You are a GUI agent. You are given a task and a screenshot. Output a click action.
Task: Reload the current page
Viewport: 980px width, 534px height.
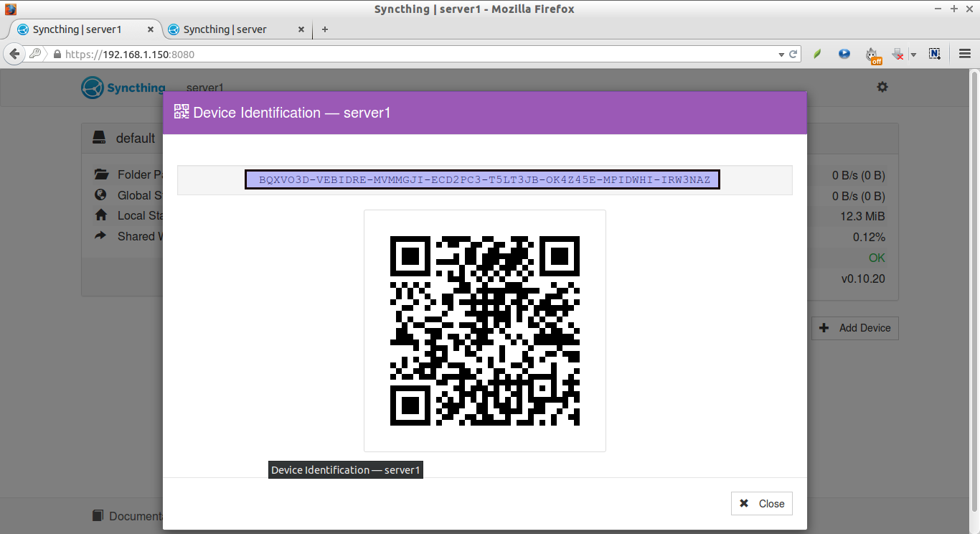click(793, 54)
